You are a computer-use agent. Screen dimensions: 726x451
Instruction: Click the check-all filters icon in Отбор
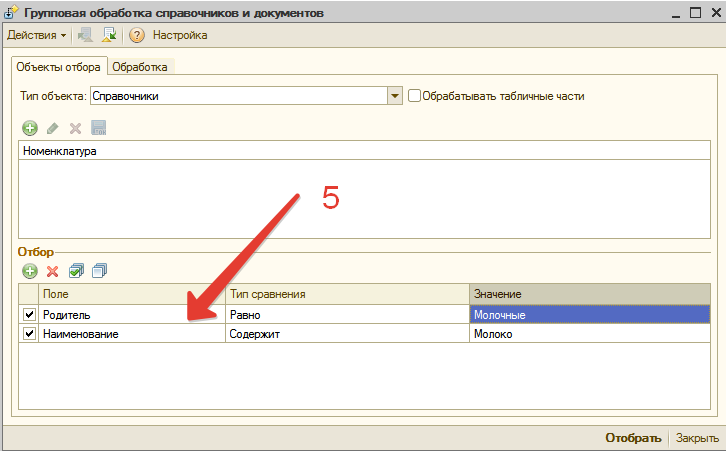coord(76,271)
